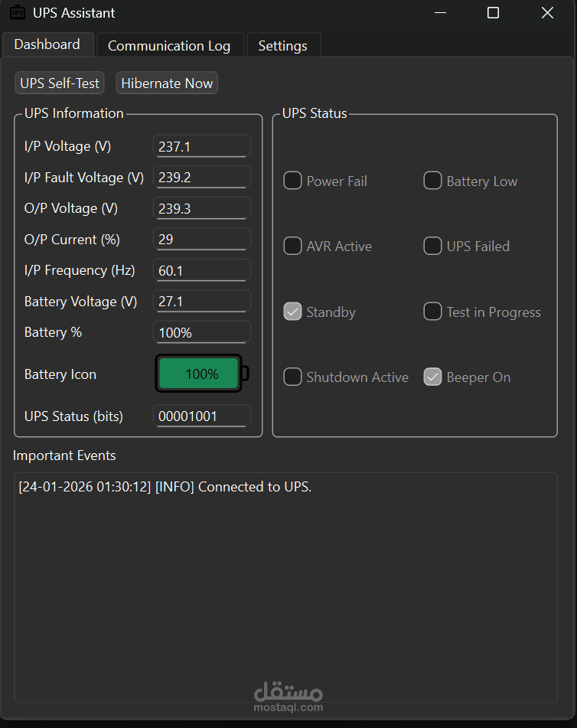Image resolution: width=577 pixels, height=728 pixels.
Task: Close the UPS Assistant window
Action: pyautogui.click(x=547, y=13)
